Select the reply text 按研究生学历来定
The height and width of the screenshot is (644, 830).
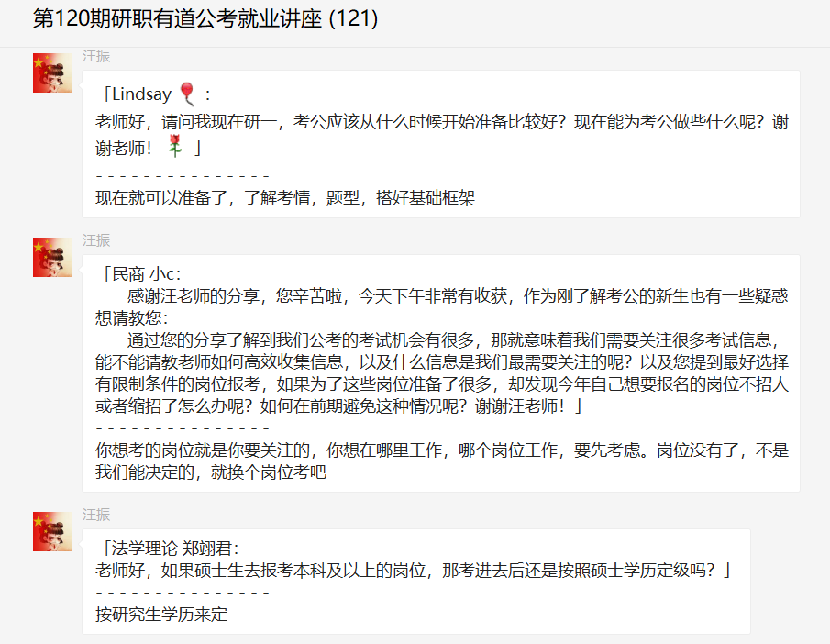pyautogui.click(x=161, y=614)
